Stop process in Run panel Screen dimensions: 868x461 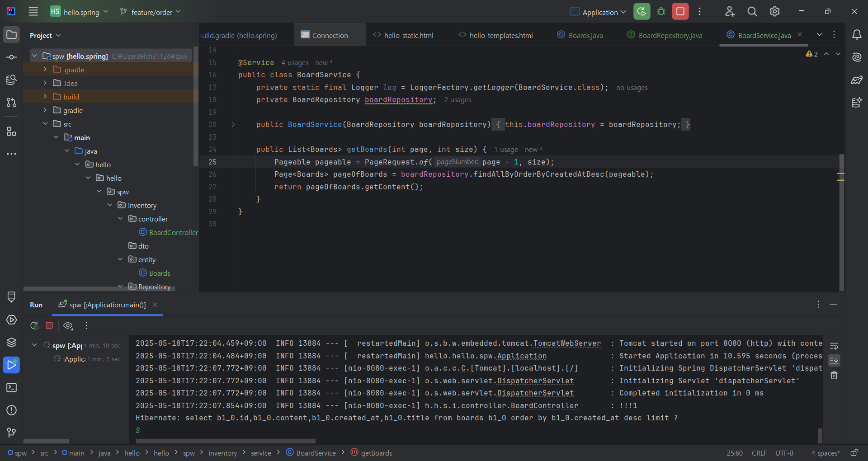(49, 325)
